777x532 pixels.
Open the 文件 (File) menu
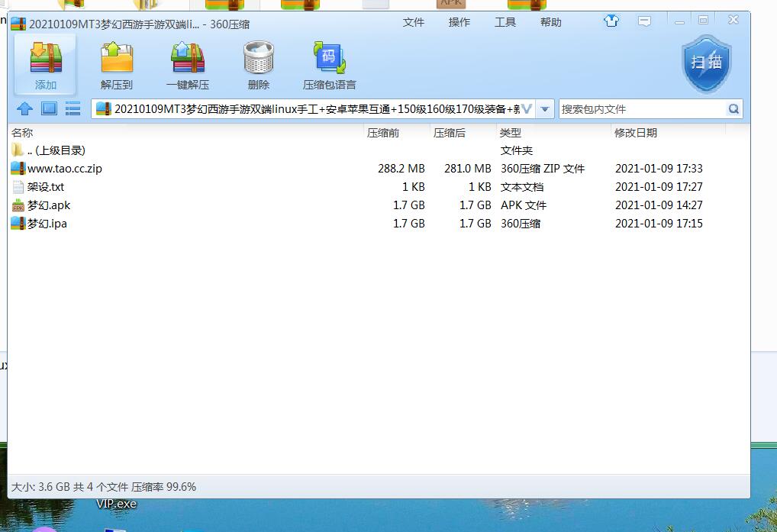coord(414,22)
